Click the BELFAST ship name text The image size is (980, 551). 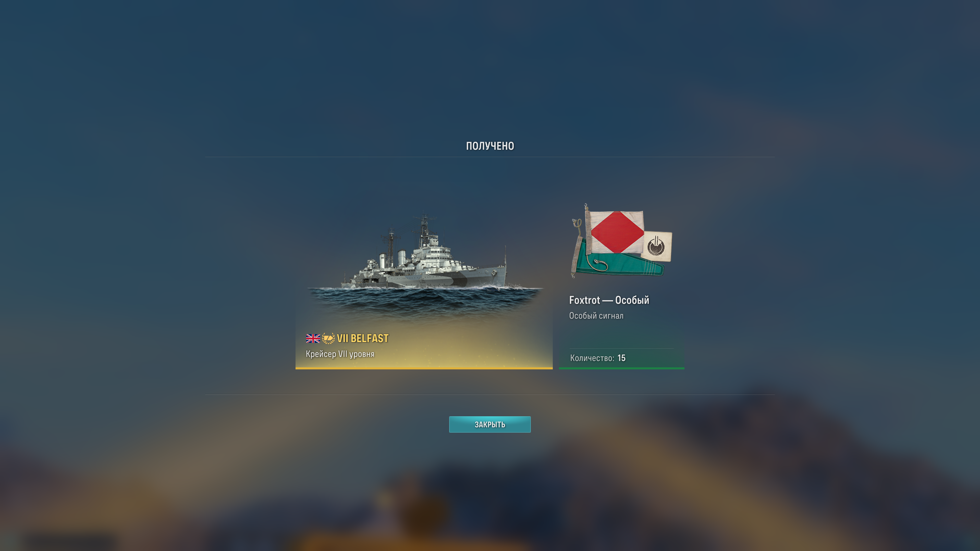click(x=369, y=338)
